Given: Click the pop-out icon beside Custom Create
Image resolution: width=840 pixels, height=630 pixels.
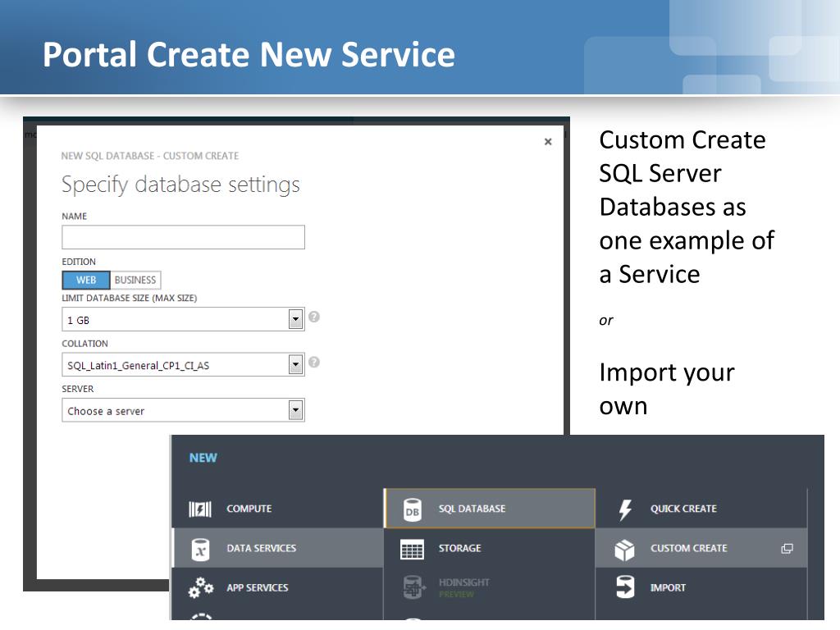Looking at the screenshot, I should 787,549.
